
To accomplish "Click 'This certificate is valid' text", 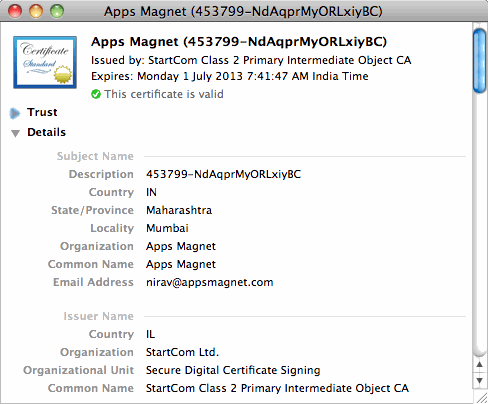I will 164,94.
